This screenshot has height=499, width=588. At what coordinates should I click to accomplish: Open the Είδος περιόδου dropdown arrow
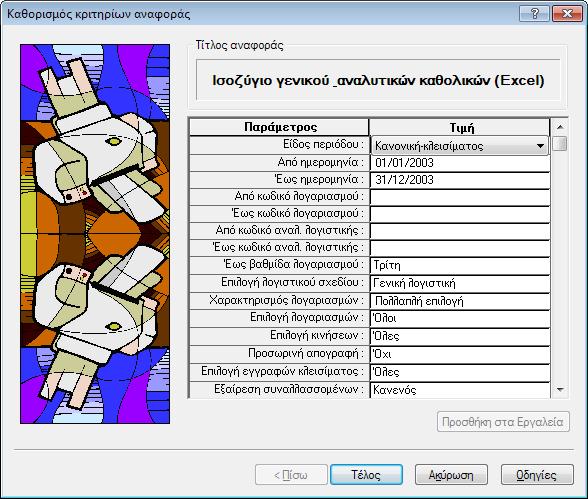coord(540,146)
